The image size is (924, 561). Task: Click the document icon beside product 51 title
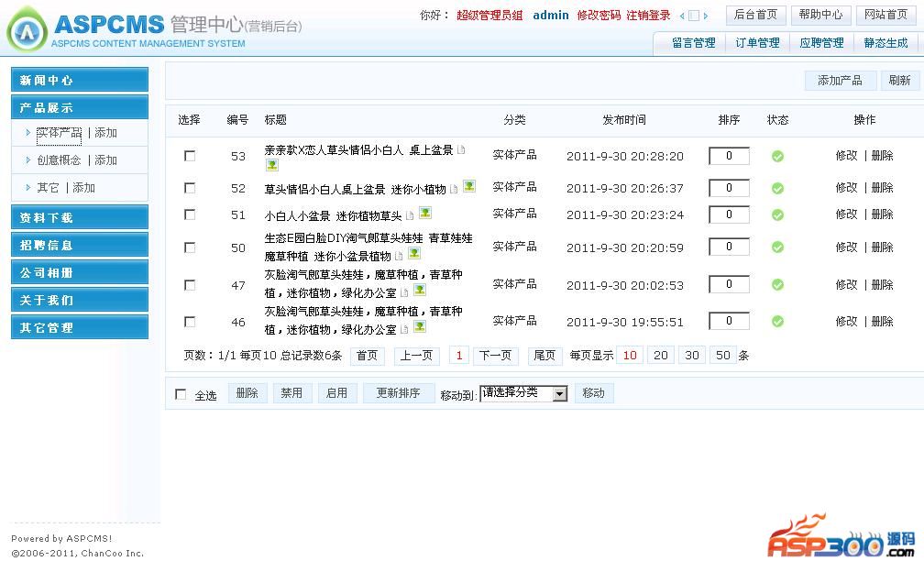point(411,216)
